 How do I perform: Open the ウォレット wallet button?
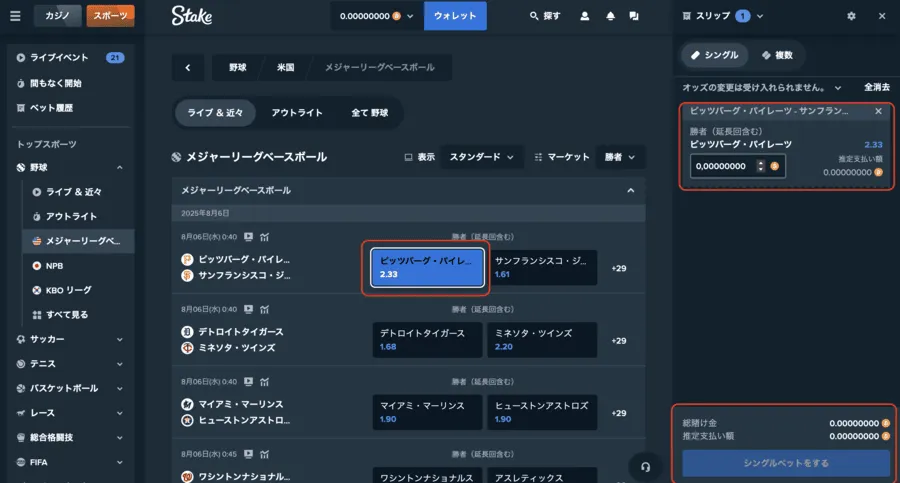[455, 16]
